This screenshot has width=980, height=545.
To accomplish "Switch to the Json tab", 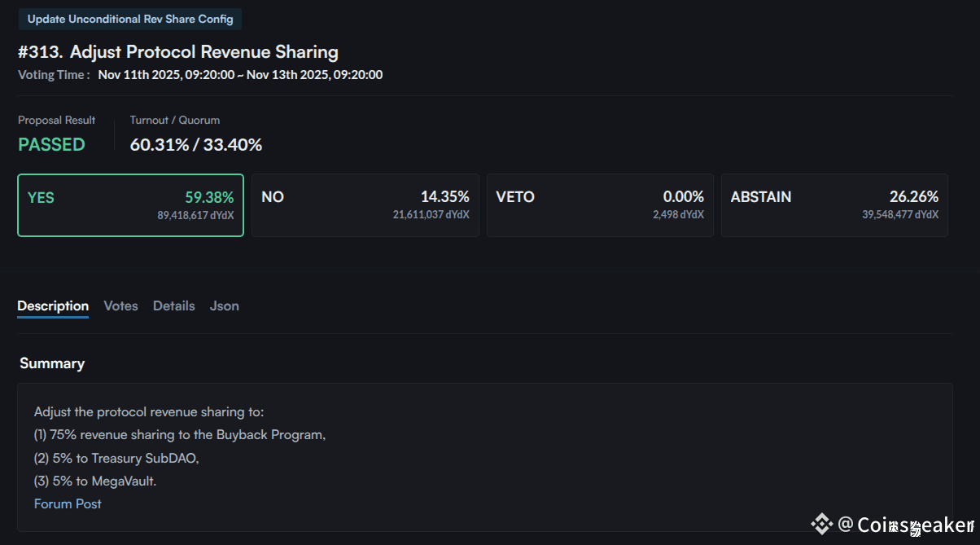I will pyautogui.click(x=225, y=306).
